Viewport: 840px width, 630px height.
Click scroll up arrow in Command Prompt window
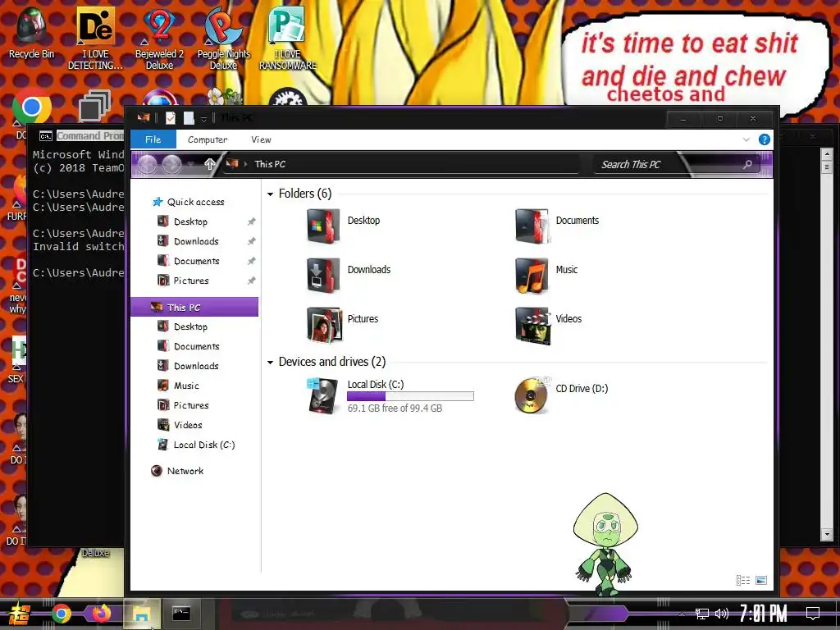click(827, 155)
